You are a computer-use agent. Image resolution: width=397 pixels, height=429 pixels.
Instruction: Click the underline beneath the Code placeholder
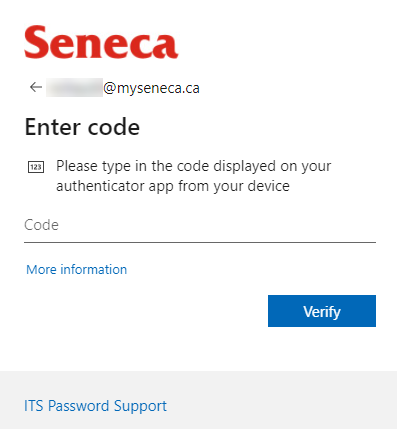(x=200, y=242)
